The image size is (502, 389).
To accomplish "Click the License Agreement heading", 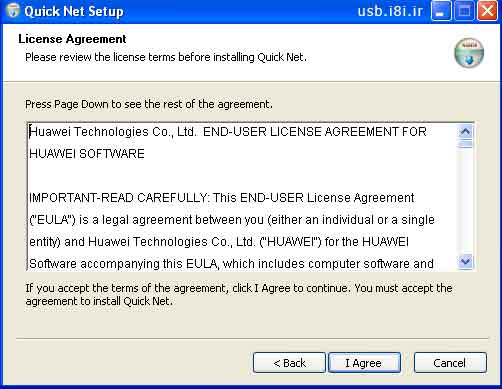I will 72,39.
